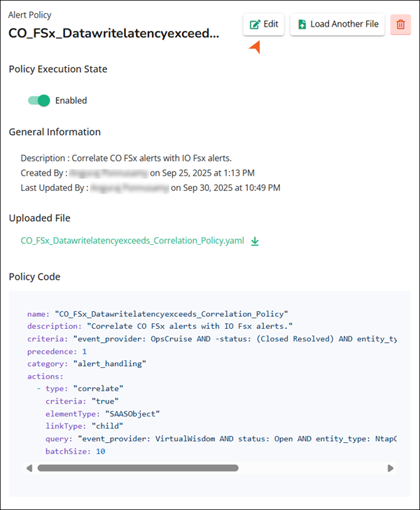Click the 'Created By' line dated Sep 25
Image resolution: width=420 pixels, height=510 pixels.
138,173
